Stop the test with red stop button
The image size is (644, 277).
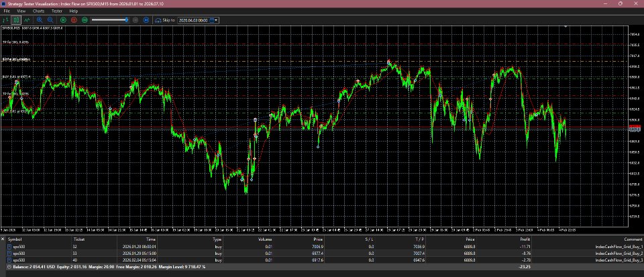74,19
